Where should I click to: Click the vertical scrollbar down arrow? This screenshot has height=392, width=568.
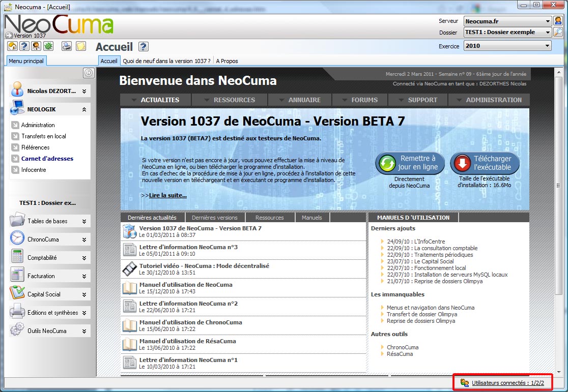point(558,372)
